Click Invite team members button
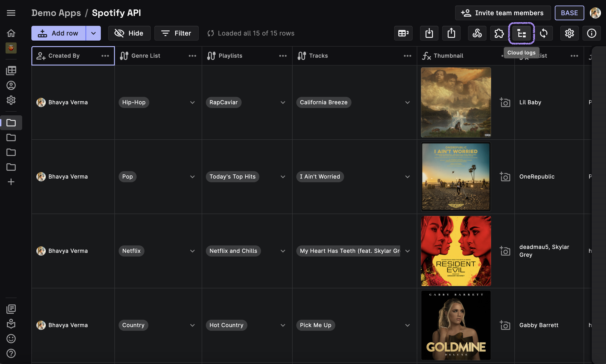This screenshot has width=606, height=364. [x=502, y=13]
